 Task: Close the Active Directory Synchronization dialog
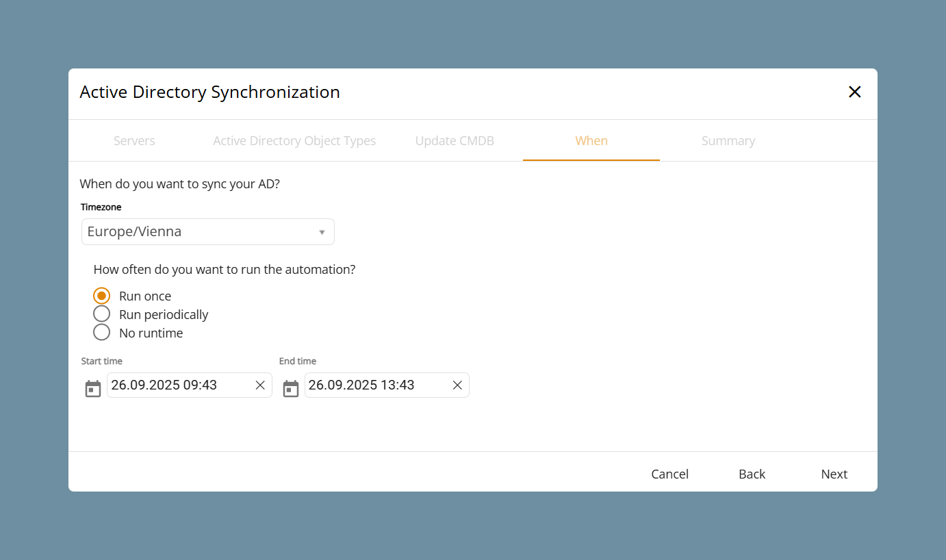[855, 92]
